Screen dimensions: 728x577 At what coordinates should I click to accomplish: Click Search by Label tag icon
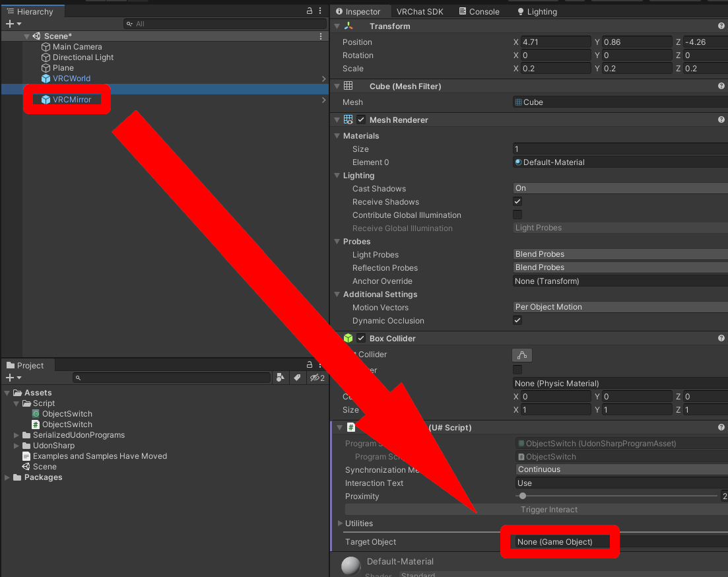[297, 378]
